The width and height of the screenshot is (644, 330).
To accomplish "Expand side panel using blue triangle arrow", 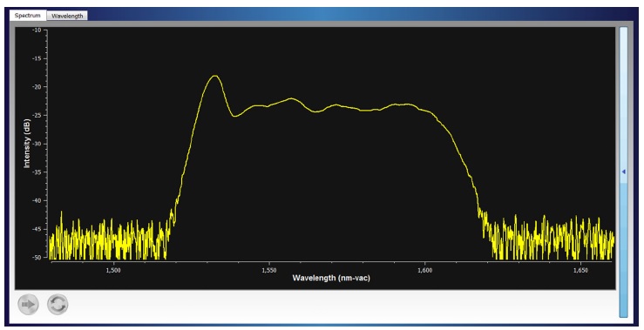I will click(x=623, y=172).
